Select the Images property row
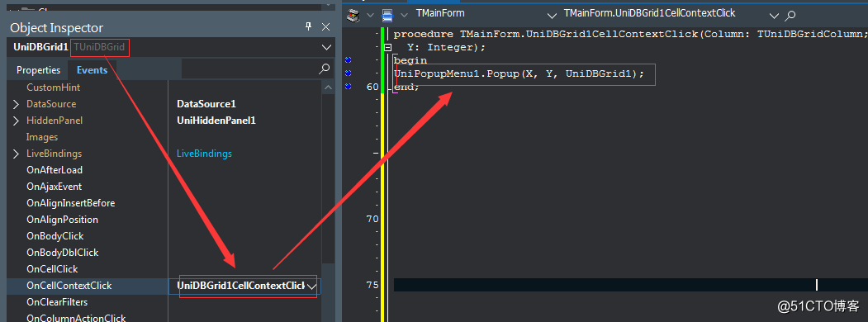 coord(164,137)
